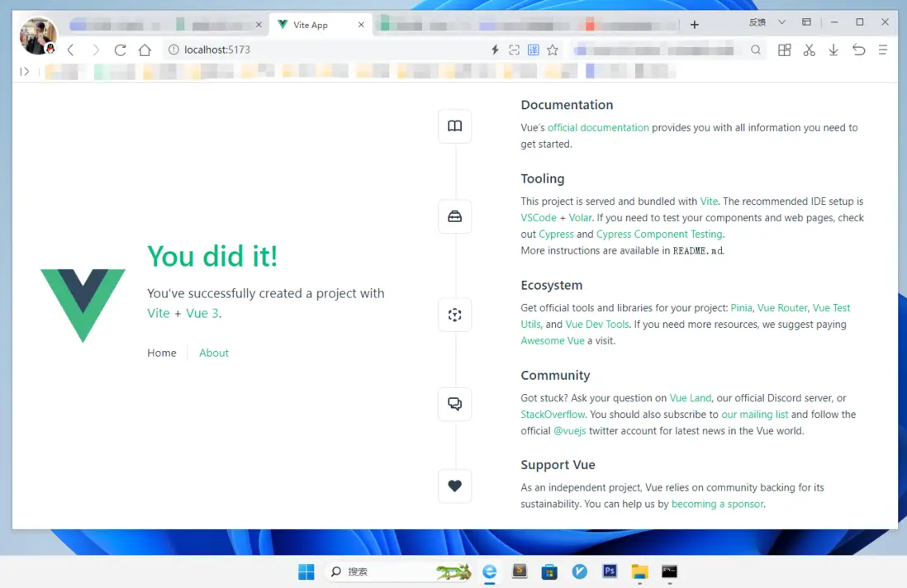Click the browser back arrow
This screenshot has height=588, width=907.
click(70, 50)
